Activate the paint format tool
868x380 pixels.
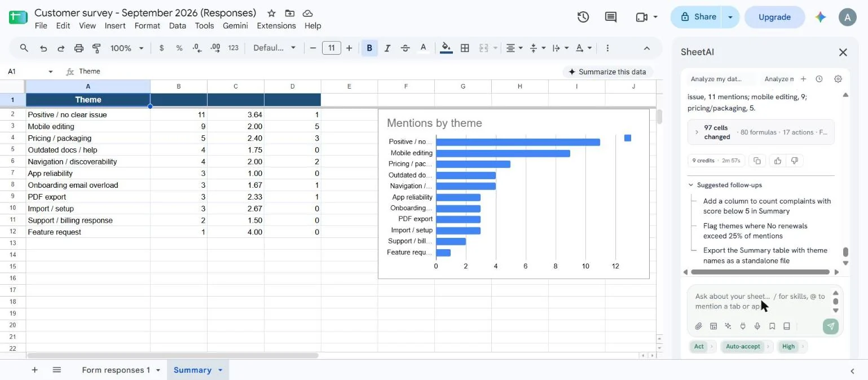pos(96,48)
